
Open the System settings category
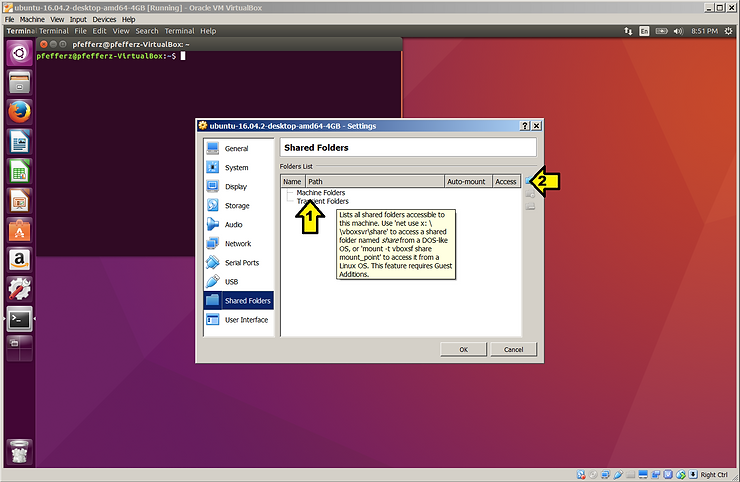(239, 168)
